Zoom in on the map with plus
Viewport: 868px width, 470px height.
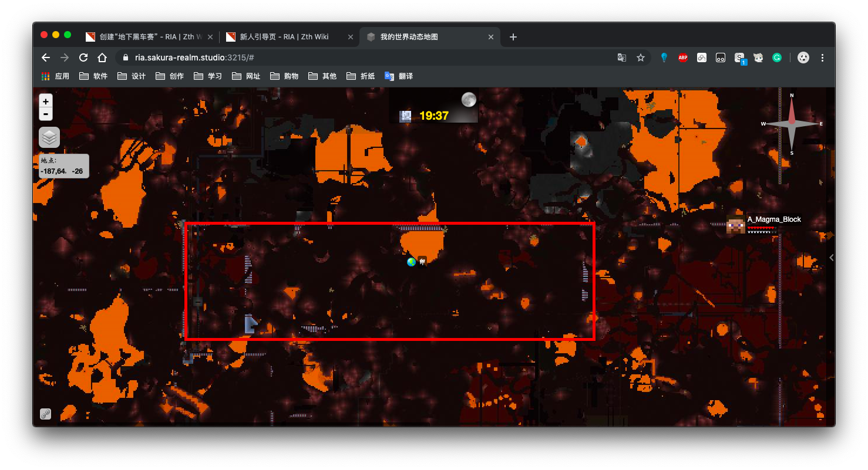coord(46,102)
